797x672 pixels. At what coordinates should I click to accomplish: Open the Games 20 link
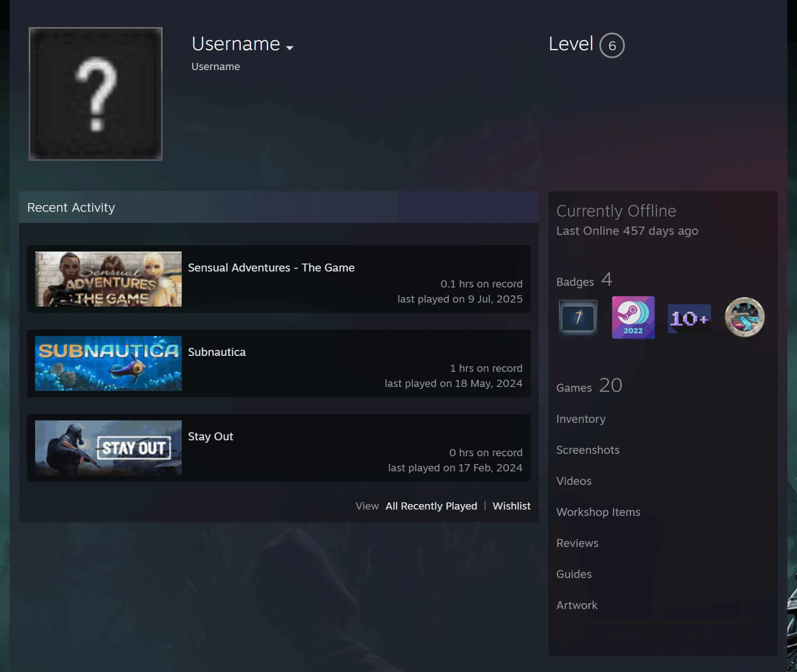pyautogui.click(x=589, y=386)
